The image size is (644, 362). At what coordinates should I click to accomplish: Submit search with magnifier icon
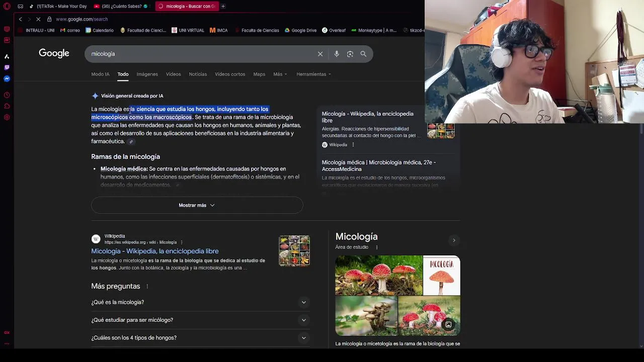[363, 54]
